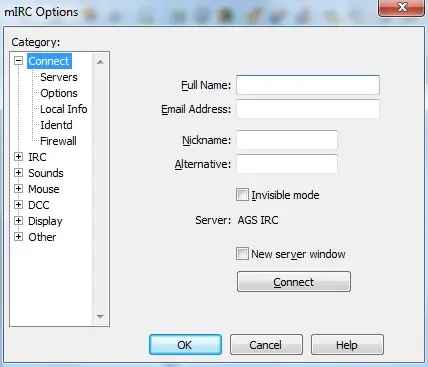This screenshot has width=428, height=367.
Task: Expand the Mouse category
Action: [18, 189]
